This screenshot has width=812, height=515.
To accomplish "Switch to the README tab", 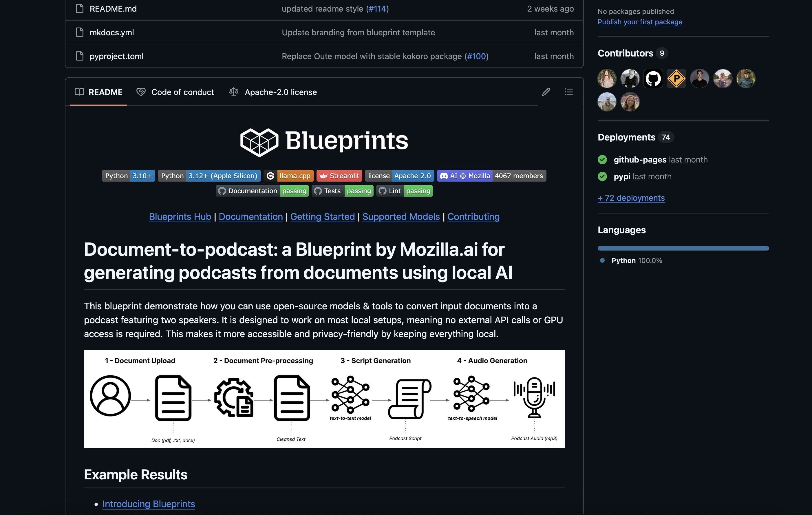I will point(98,92).
